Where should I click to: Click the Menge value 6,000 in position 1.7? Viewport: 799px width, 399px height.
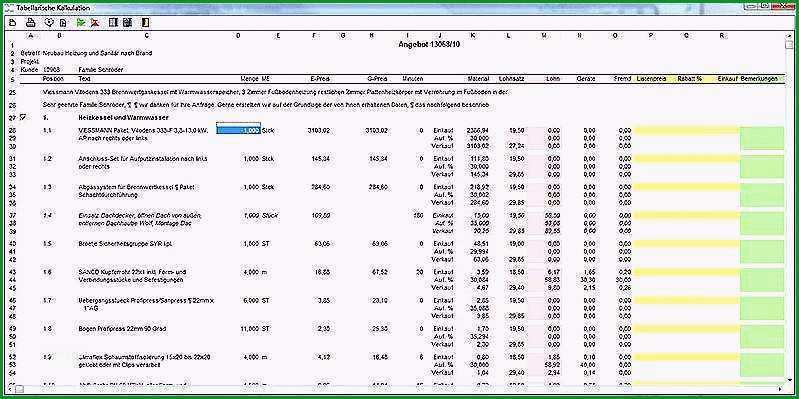pyautogui.click(x=251, y=301)
